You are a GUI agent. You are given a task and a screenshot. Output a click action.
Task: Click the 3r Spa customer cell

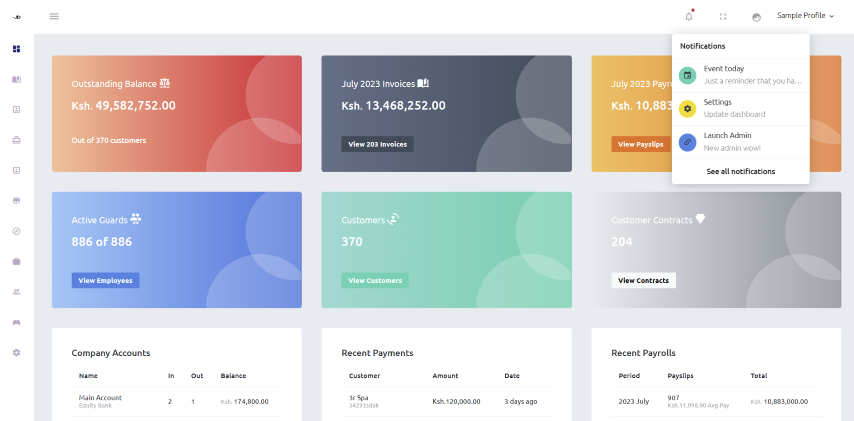point(364,401)
